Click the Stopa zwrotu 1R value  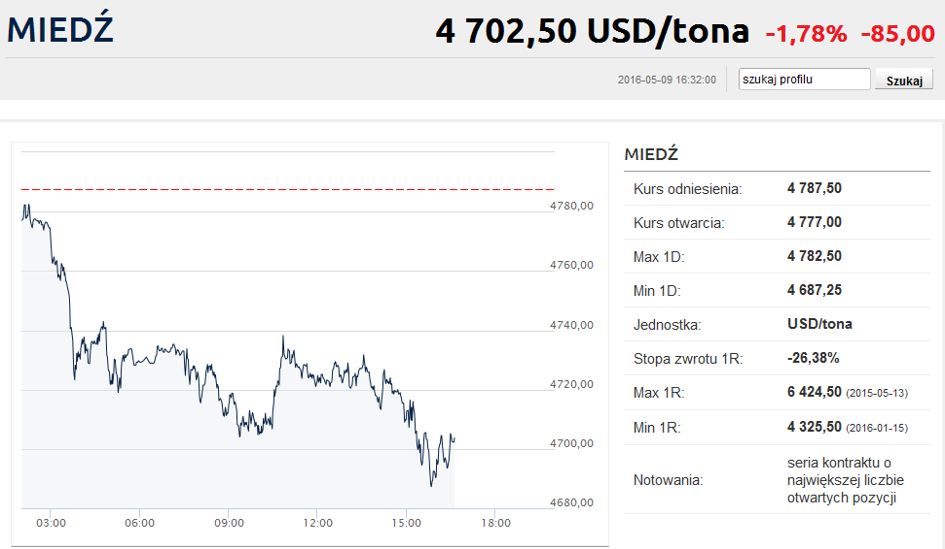point(813,358)
